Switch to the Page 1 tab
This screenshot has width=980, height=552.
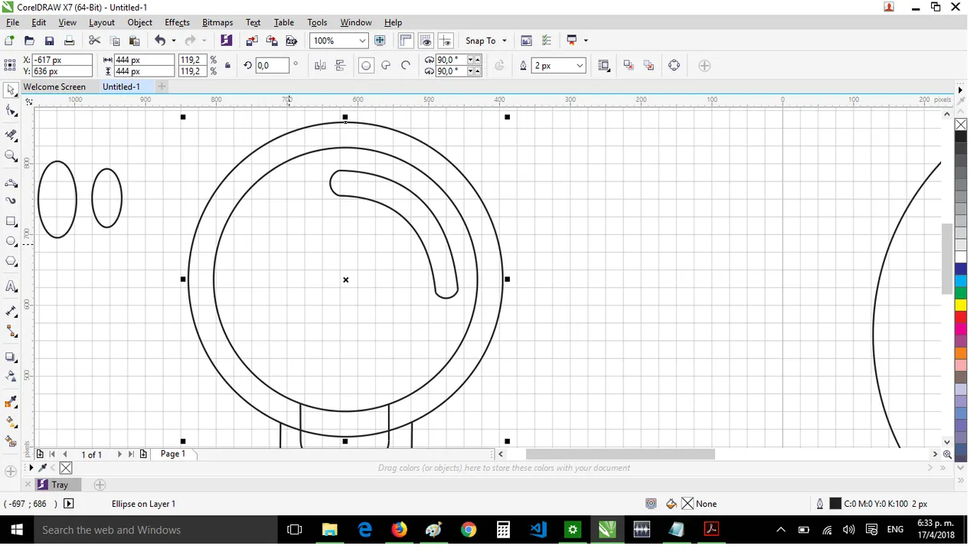(172, 454)
